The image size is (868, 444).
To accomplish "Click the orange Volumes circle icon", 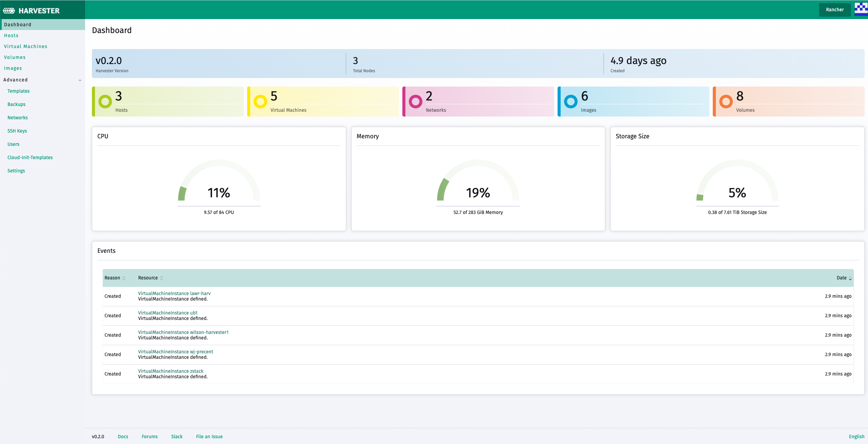I will (726, 101).
